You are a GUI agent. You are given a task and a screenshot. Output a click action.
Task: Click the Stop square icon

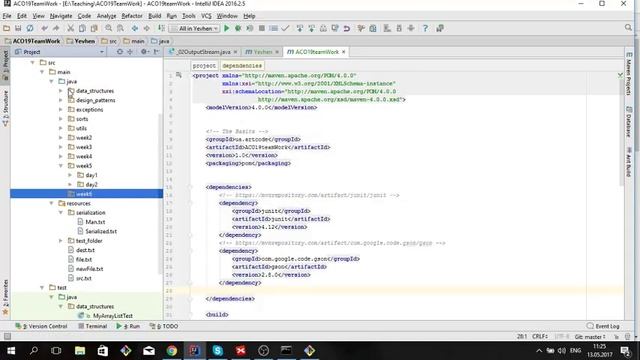262,28
